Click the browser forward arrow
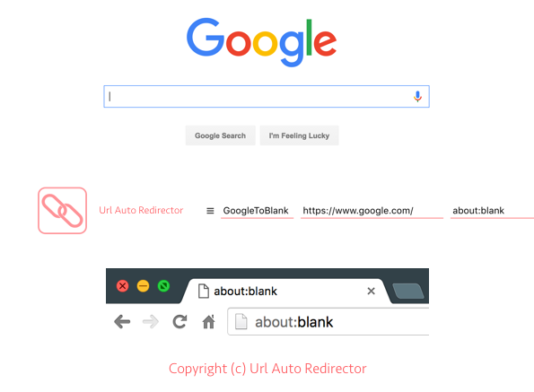Viewport: 534px width, 392px height. [151, 321]
